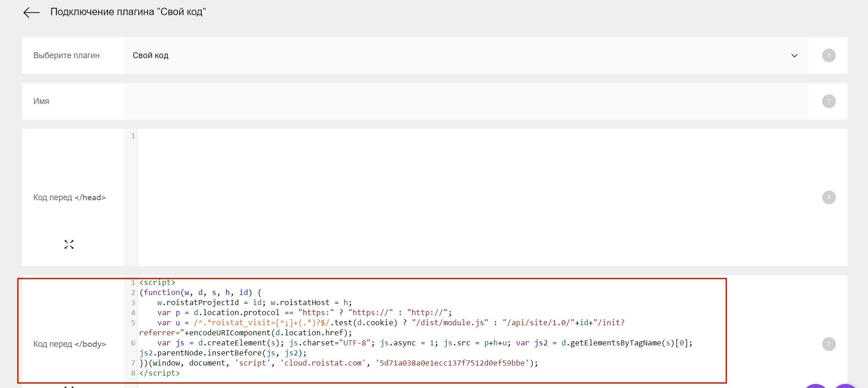
Task: Click the "Имя" label
Action: coord(41,101)
